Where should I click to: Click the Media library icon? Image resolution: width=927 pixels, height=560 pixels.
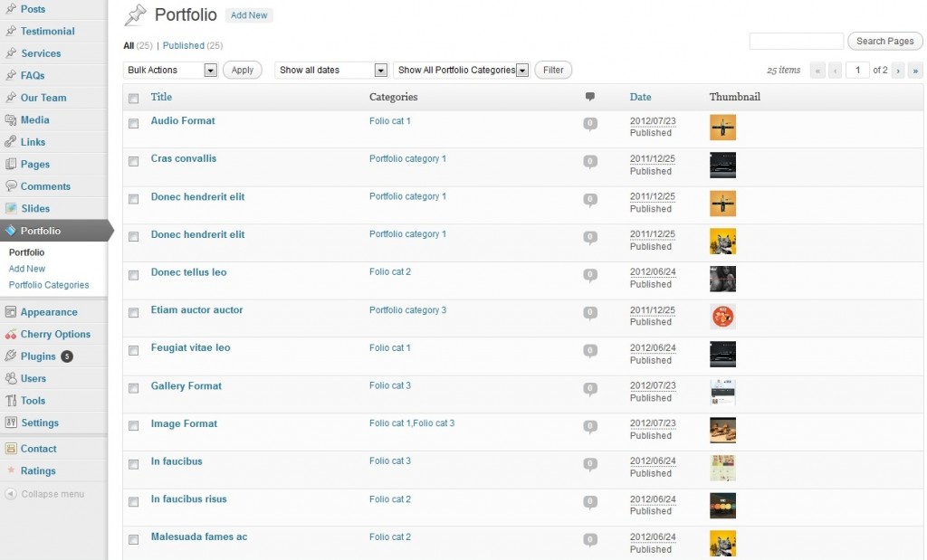pos(11,119)
